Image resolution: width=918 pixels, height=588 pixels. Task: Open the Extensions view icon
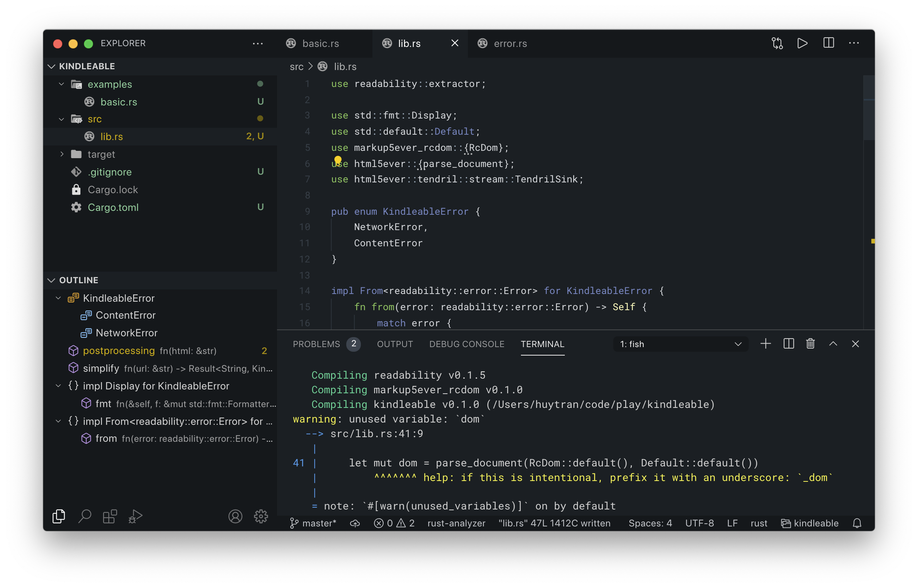point(110,516)
